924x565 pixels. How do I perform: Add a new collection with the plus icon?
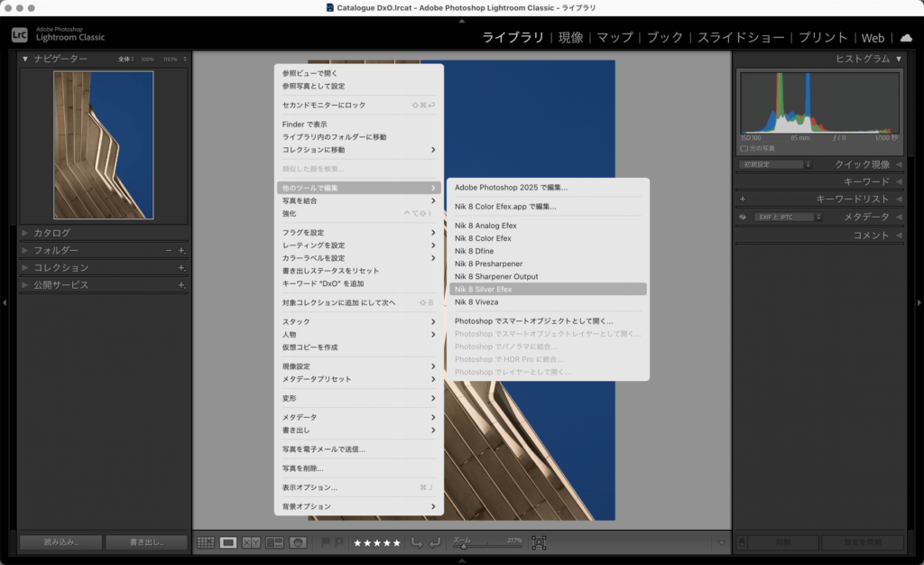(181, 267)
